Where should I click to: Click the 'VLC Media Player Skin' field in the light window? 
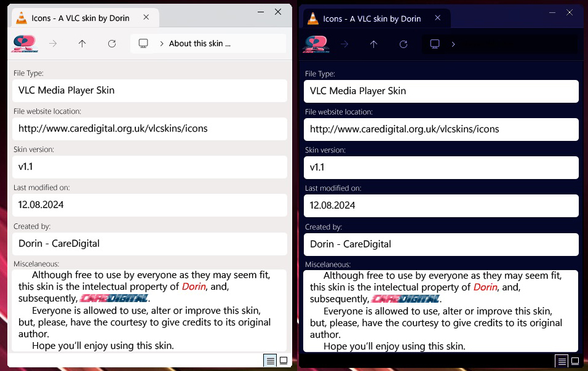click(x=149, y=90)
